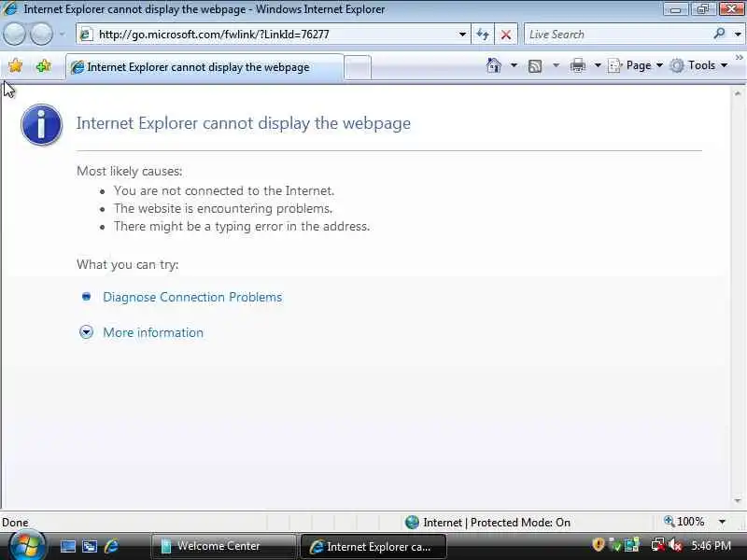The width and height of the screenshot is (747, 560).
Task: Click the network adapter tray icon with red X
Action: point(658,545)
